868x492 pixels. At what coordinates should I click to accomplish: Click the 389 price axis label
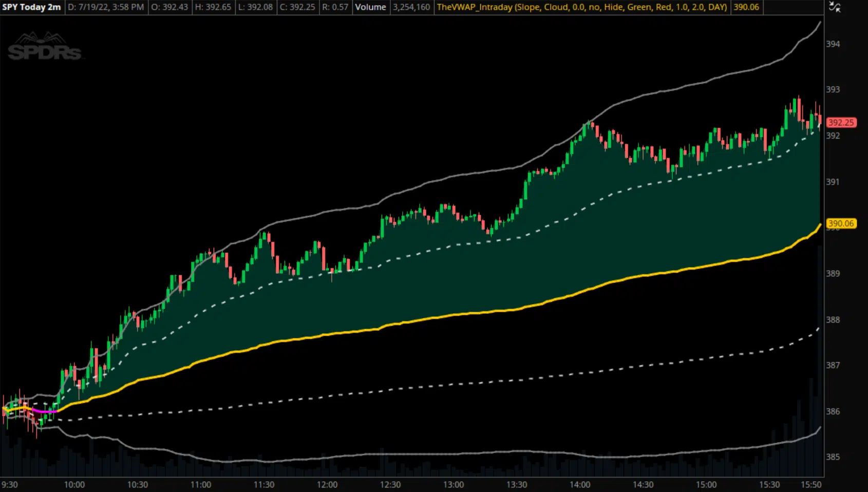833,274
